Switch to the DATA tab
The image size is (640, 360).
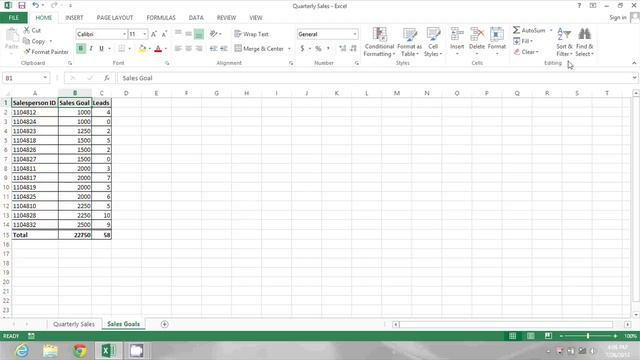pos(196,18)
